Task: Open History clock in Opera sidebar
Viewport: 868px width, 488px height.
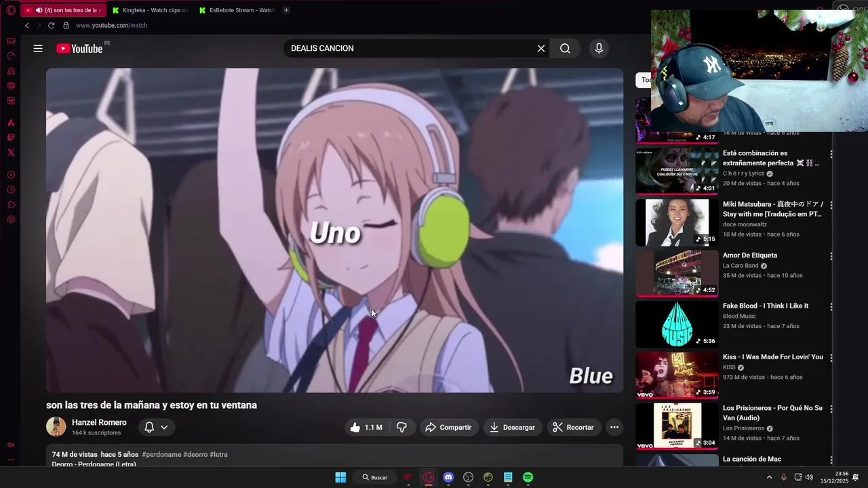Action: (x=11, y=190)
